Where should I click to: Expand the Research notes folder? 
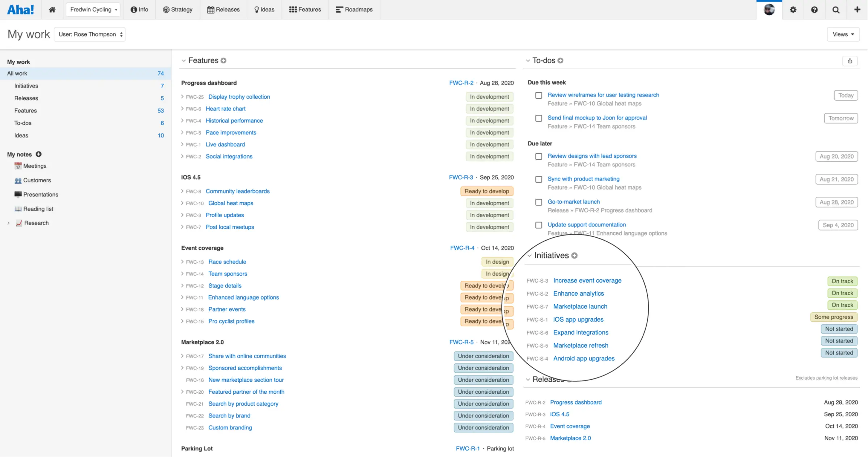(x=9, y=223)
